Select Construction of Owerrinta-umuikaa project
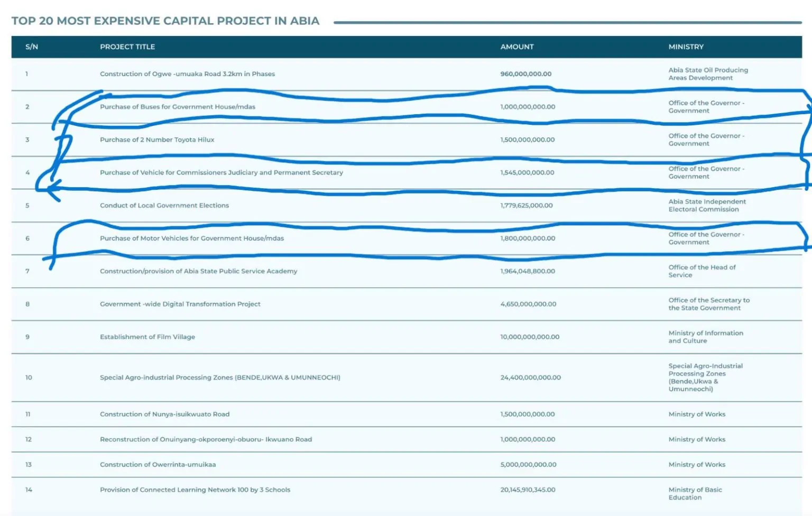The image size is (812, 516). [x=158, y=465]
